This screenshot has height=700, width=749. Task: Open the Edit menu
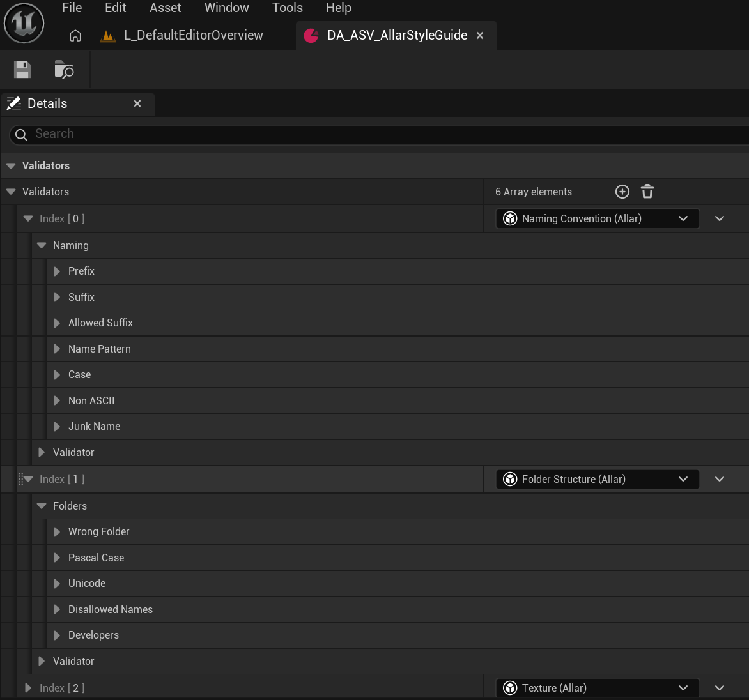pos(115,8)
